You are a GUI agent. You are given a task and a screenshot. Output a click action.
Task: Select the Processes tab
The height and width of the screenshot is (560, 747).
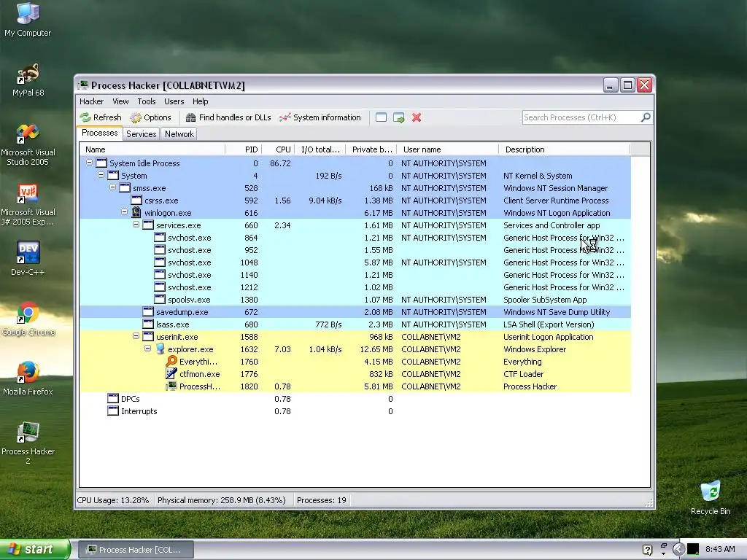pos(99,133)
